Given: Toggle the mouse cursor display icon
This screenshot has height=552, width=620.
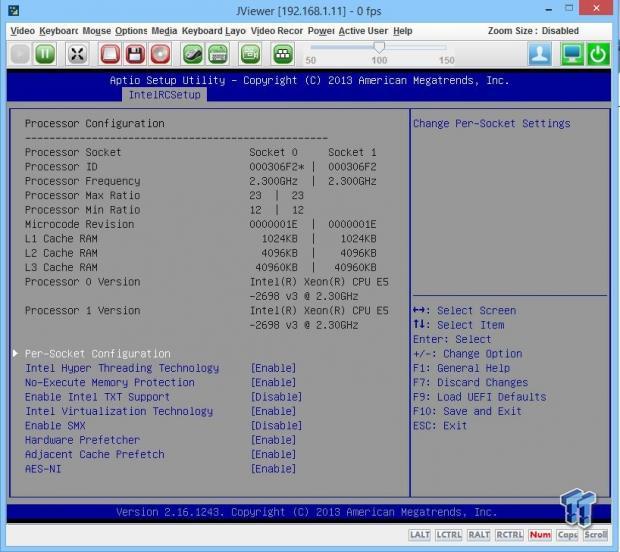Looking at the screenshot, I should (193, 54).
